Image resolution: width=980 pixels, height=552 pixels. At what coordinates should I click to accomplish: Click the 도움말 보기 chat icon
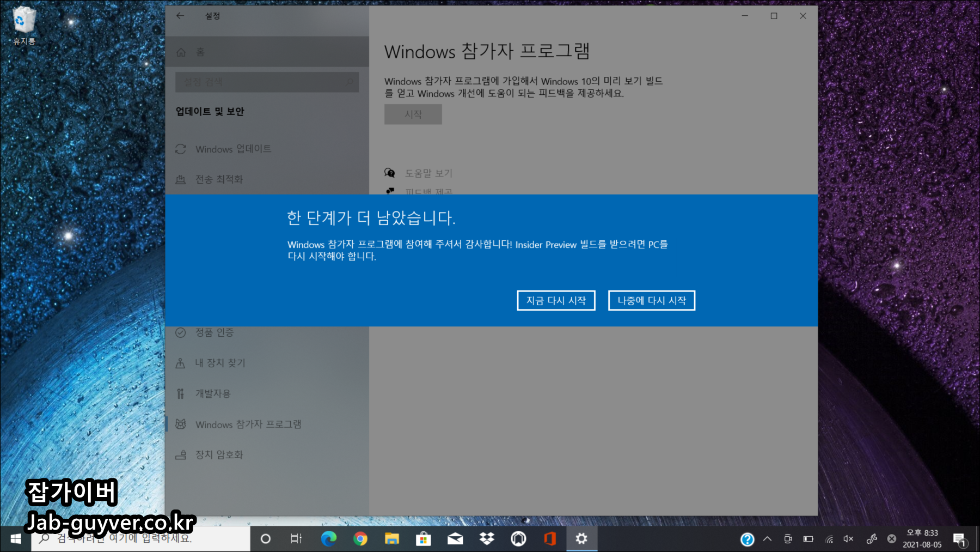[390, 173]
